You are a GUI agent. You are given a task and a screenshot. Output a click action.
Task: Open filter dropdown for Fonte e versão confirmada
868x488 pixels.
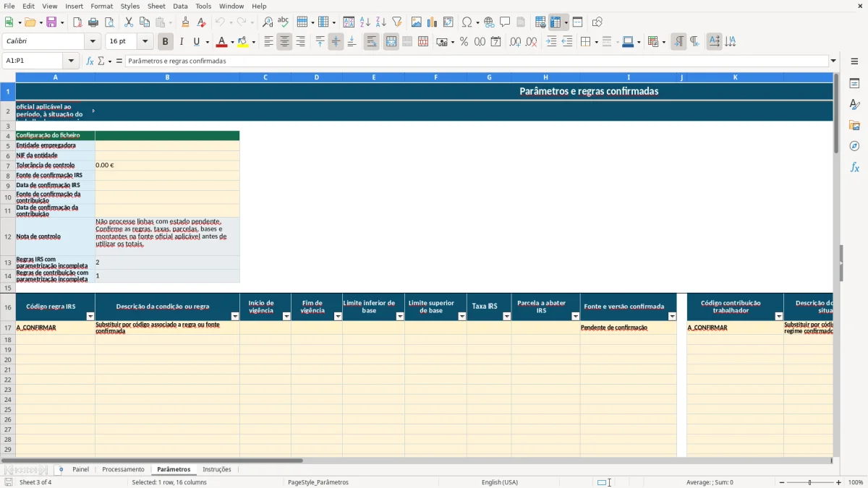click(x=672, y=317)
